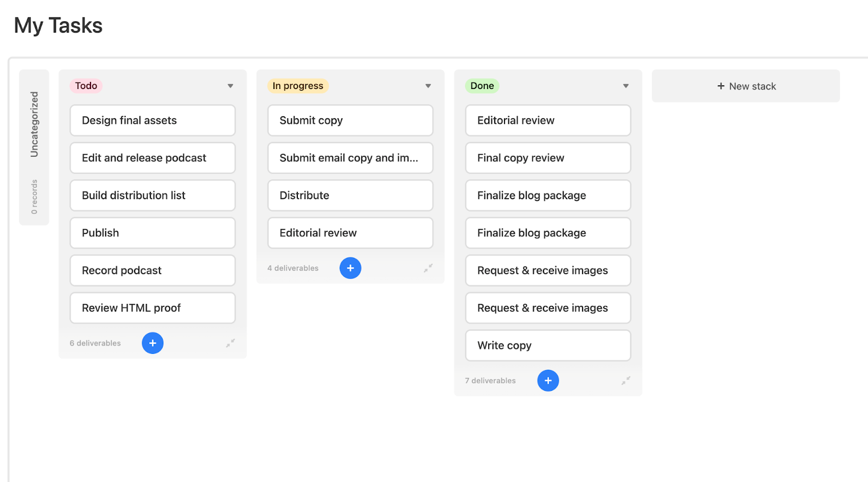Collapse the In progress stack using its arrows icon
868x482 pixels.
[428, 268]
